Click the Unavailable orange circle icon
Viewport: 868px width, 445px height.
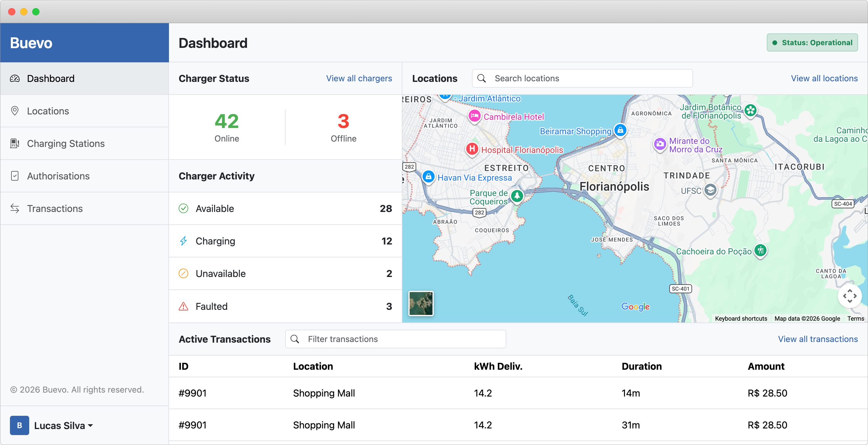[x=183, y=274]
